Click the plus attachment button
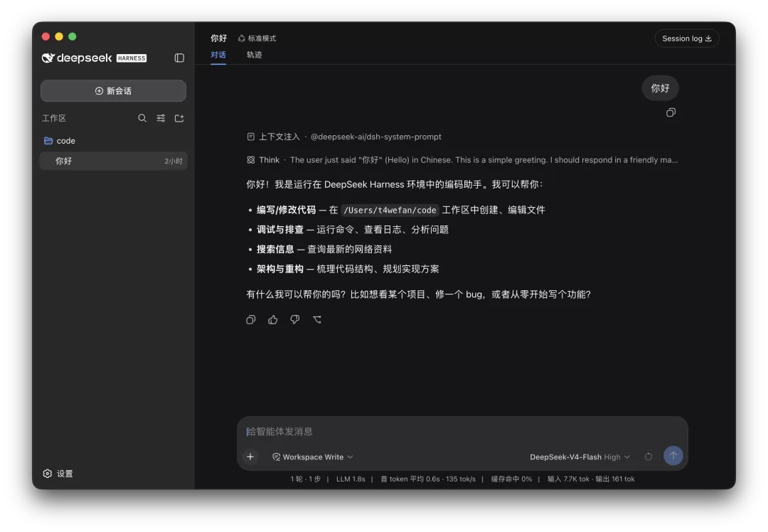This screenshot has height=532, width=768. pos(250,457)
